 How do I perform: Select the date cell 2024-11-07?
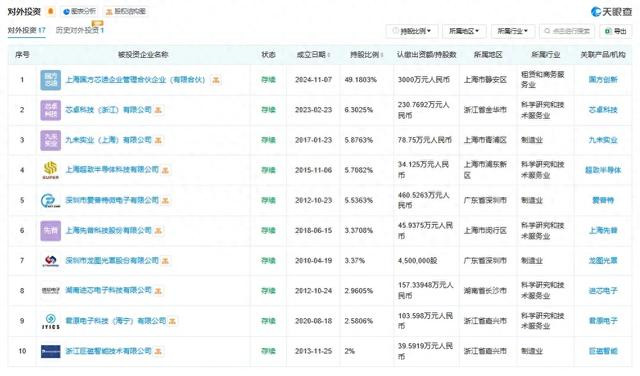[x=313, y=80]
